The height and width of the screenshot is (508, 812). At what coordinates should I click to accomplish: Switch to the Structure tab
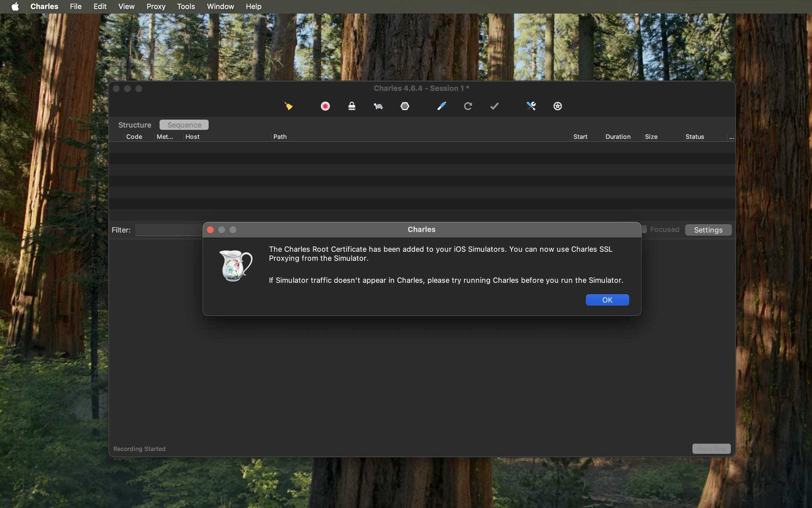click(135, 125)
